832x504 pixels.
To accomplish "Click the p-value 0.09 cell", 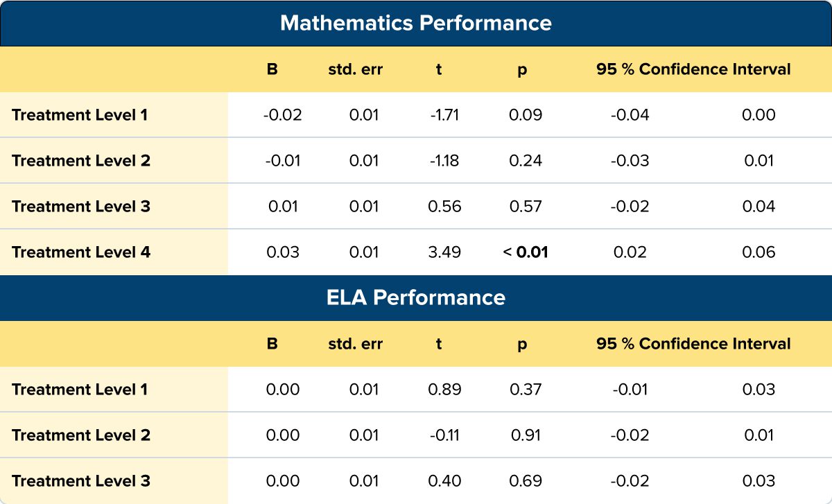I will 526,115.
